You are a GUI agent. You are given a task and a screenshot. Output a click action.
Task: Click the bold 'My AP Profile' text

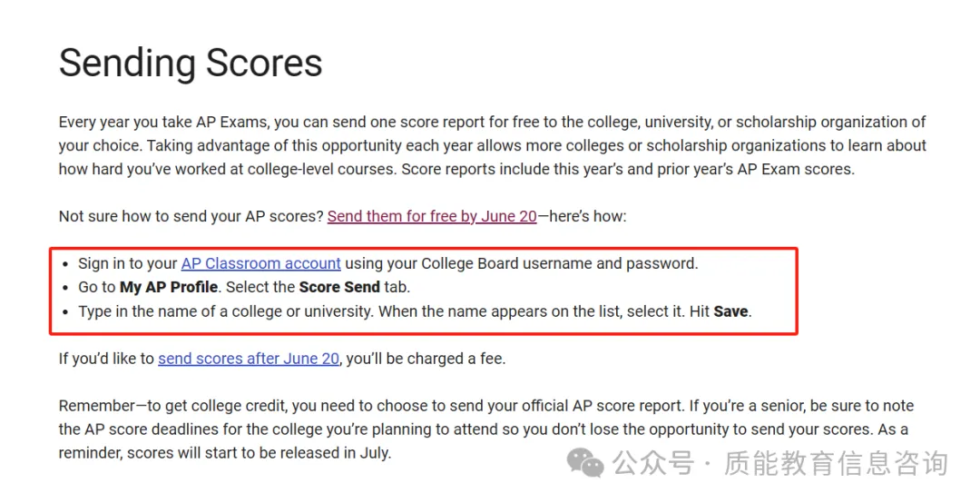pyautogui.click(x=169, y=288)
